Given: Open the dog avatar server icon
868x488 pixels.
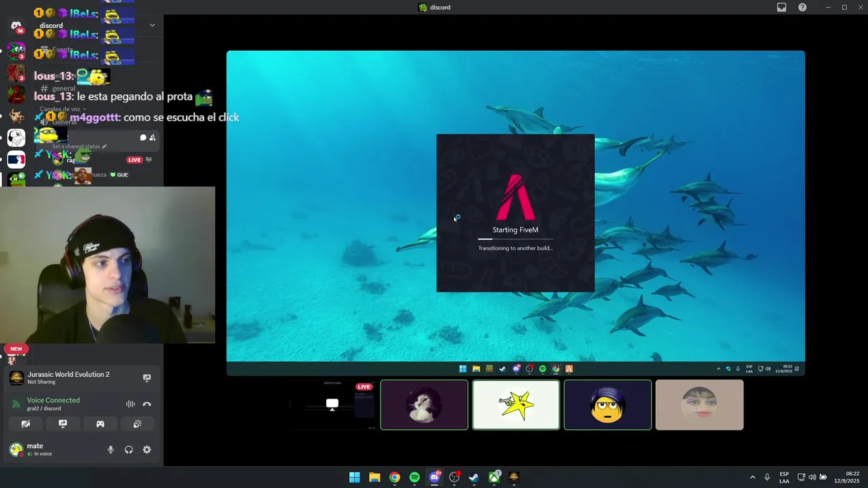Looking at the screenshot, I should click(x=16, y=115).
